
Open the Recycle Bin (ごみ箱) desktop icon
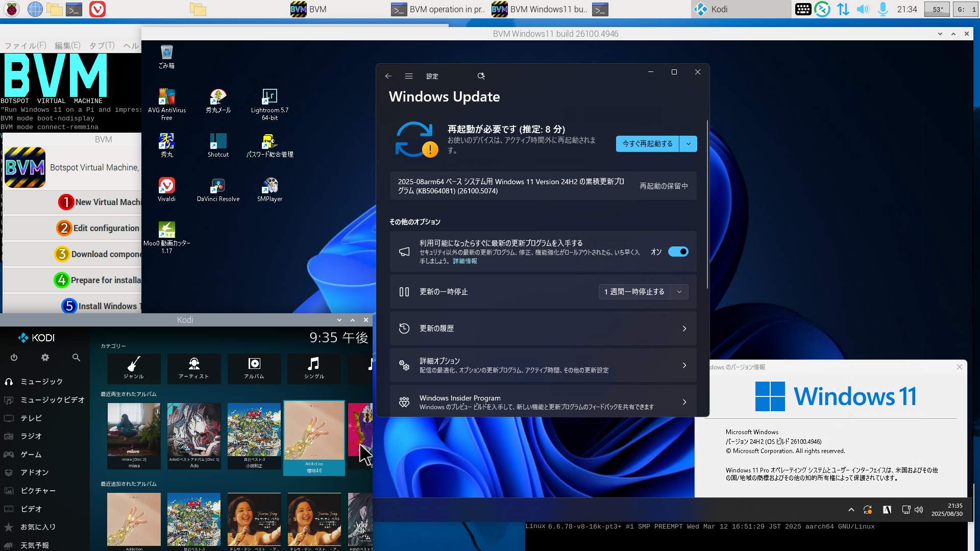pos(166,57)
